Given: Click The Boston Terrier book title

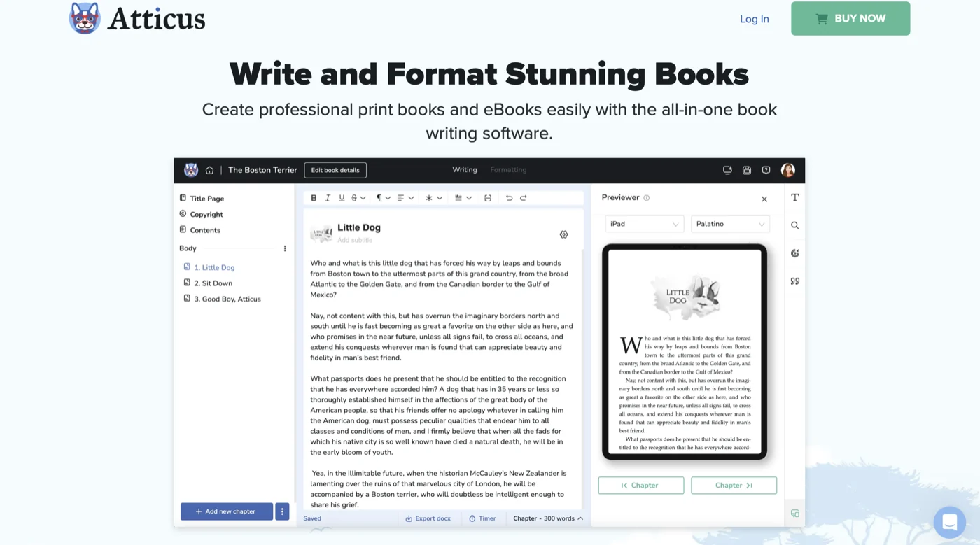Looking at the screenshot, I should click(262, 170).
